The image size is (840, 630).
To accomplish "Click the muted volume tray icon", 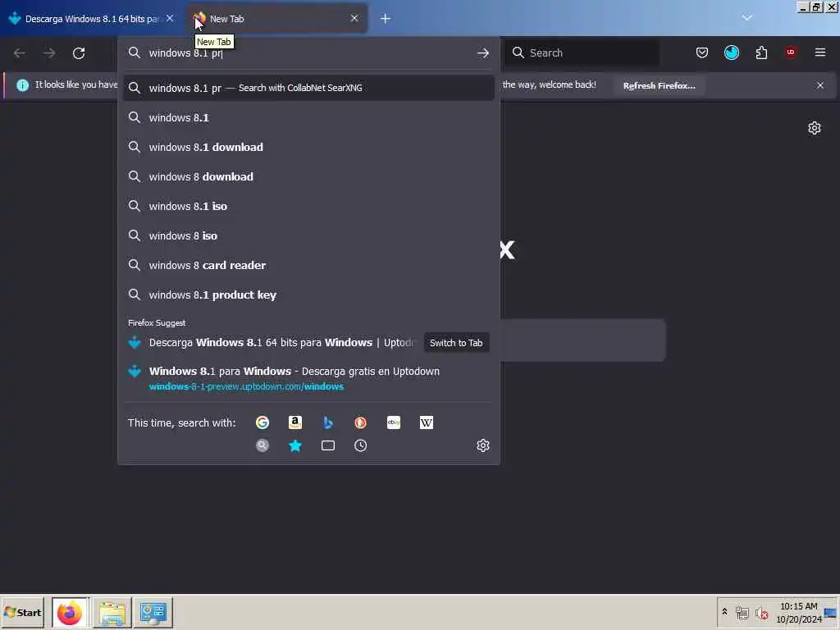I will pos(761,613).
